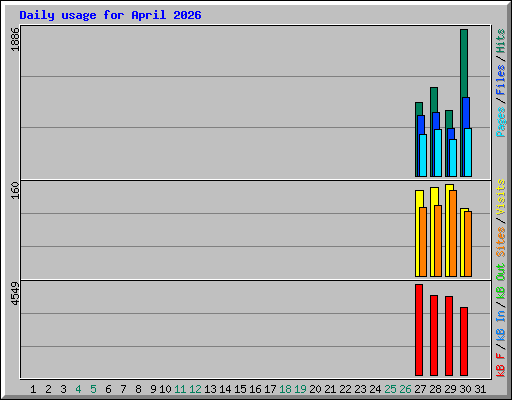This screenshot has height=400, width=512.
Task: Click day 27 on the x-axis
Action: tap(420, 389)
